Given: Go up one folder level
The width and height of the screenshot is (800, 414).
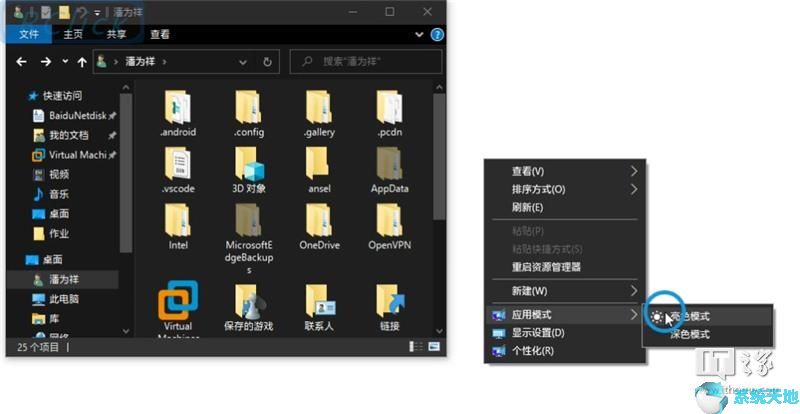Looking at the screenshot, I should click(82, 62).
